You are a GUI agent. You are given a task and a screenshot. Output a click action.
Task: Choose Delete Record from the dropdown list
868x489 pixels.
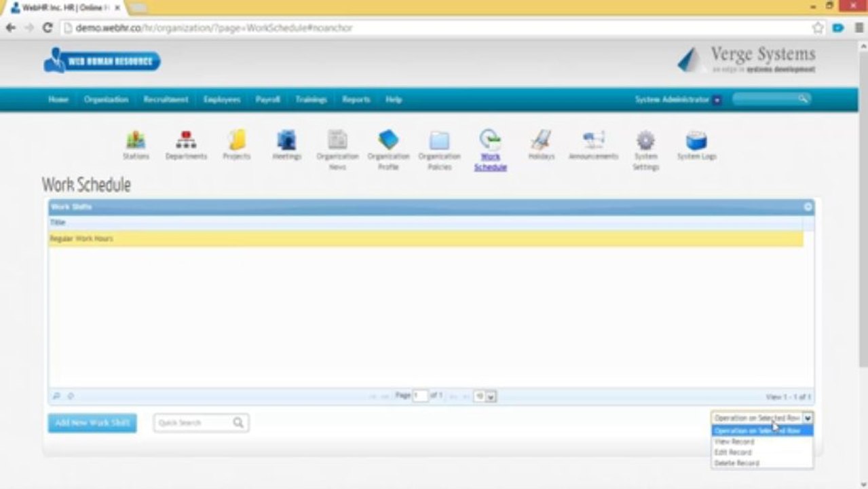coord(761,463)
